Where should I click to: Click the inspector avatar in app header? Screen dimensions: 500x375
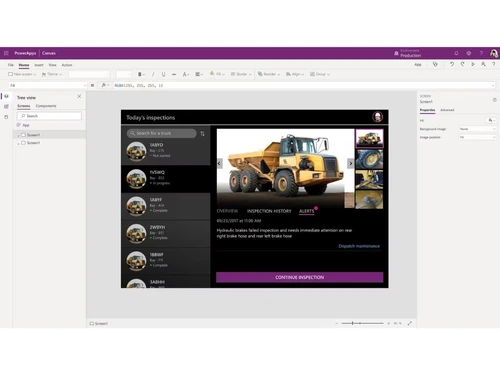coord(377,117)
